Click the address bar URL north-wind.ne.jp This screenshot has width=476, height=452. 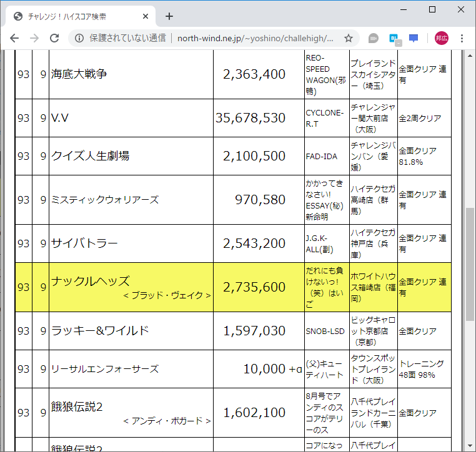point(255,38)
